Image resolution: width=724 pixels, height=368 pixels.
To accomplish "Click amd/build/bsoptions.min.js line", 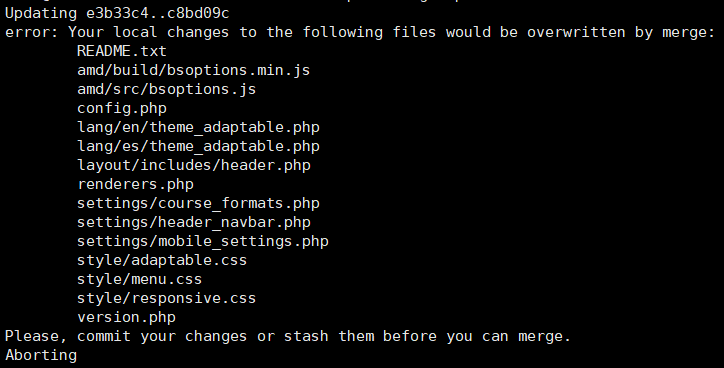I will pyautogui.click(x=193, y=70).
